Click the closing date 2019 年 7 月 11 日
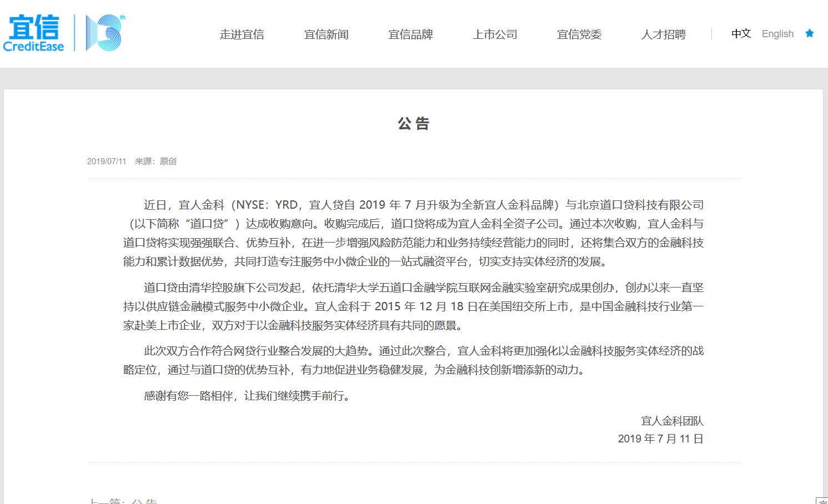This screenshot has width=828, height=504. [661, 439]
